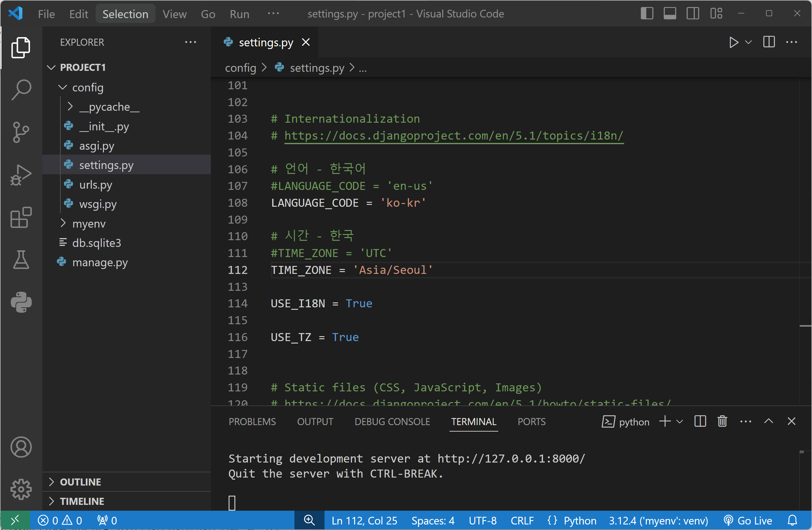The width and height of the screenshot is (812, 530).
Task: Open the Selection menu
Action: coord(125,14)
